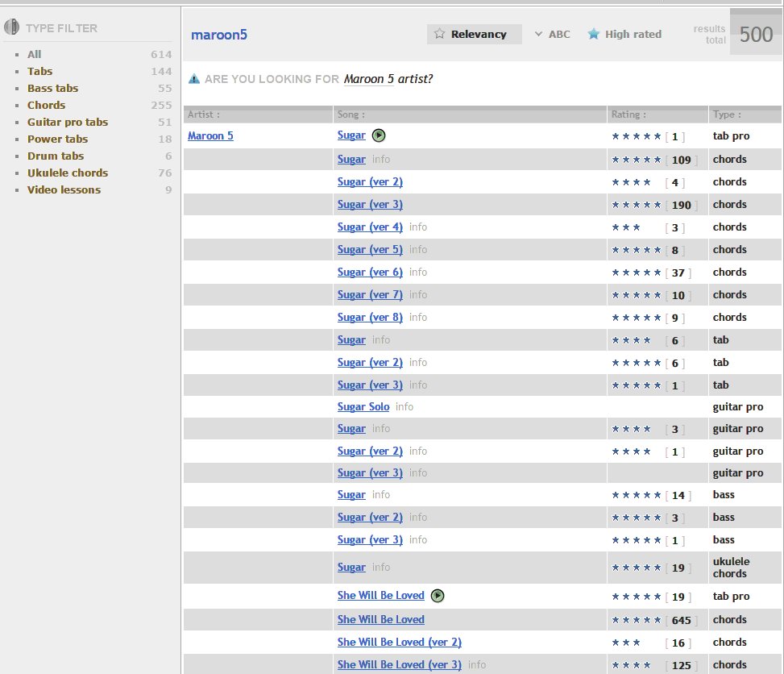Viewport: 784px width, 674px height.
Task: Click the High rated blue star icon
Action: tap(594, 34)
